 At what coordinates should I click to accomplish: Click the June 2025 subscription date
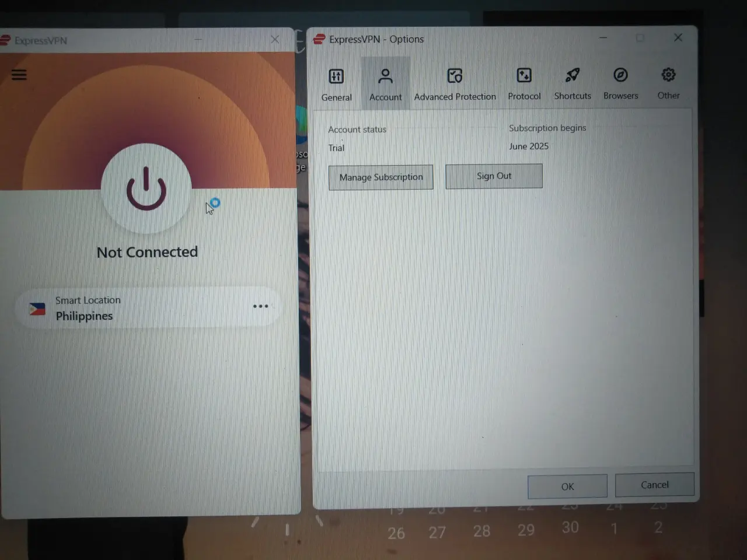[x=529, y=146]
